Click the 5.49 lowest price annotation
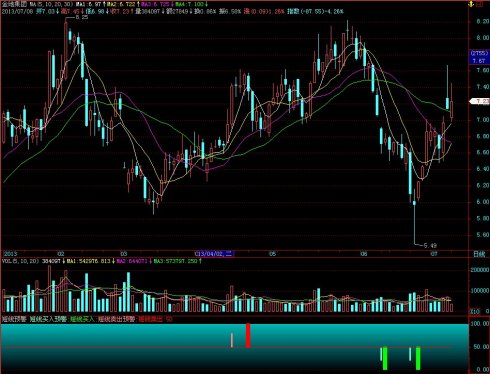This screenshot has height=374, width=490. [x=430, y=246]
